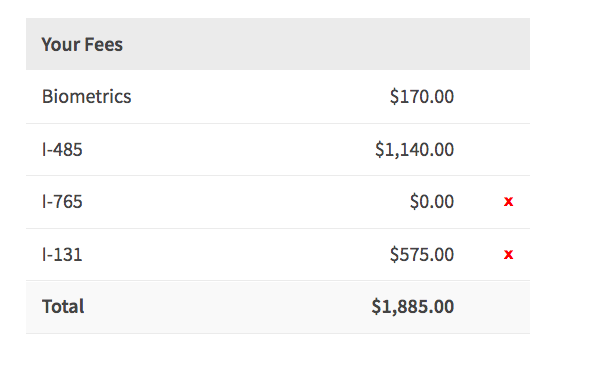Click the empty space in the I-131 row

(236, 254)
